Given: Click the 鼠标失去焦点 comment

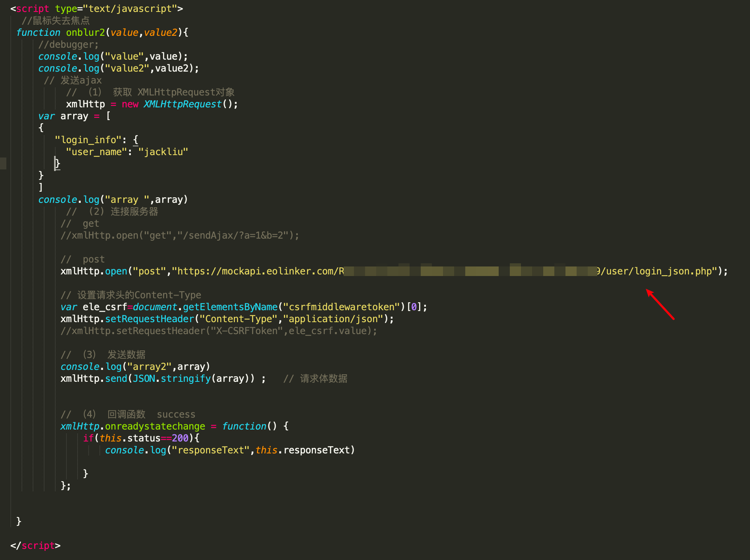Looking at the screenshot, I should point(56,20).
